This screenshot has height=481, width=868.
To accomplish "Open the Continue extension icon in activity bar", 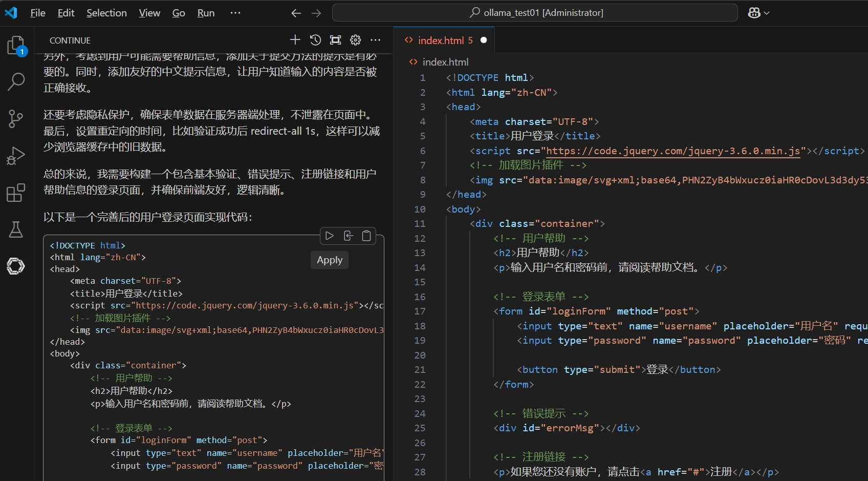I will click(16, 266).
